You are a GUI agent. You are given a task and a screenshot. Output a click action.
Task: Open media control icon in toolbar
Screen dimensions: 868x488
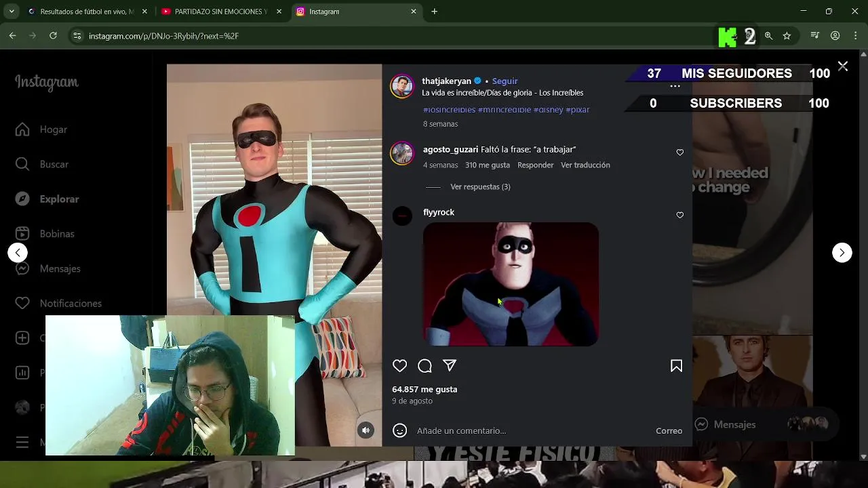(x=815, y=36)
